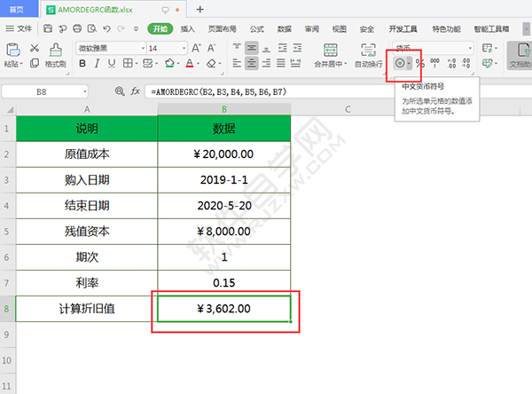The image size is (532, 394).
Task: Redo the last undone action
Action: 121,29
